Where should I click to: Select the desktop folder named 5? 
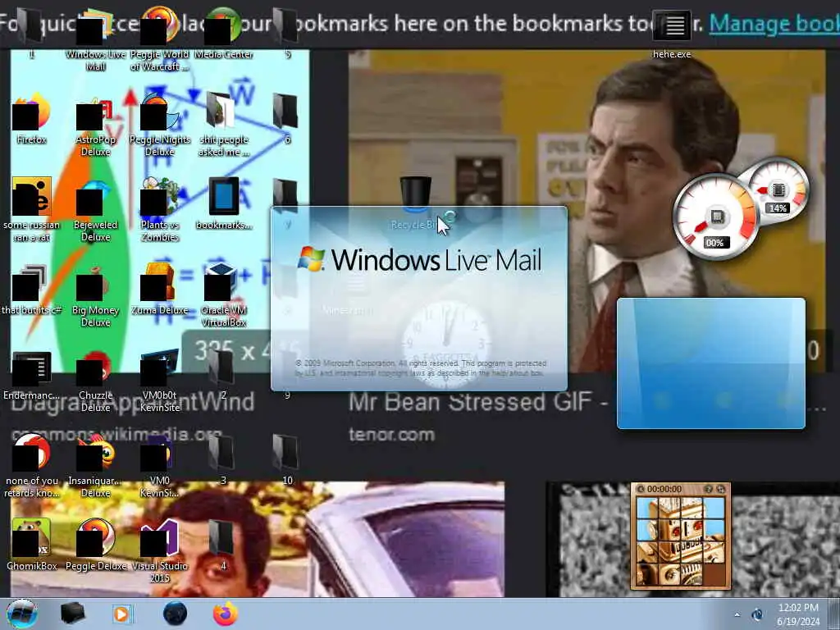(286, 32)
